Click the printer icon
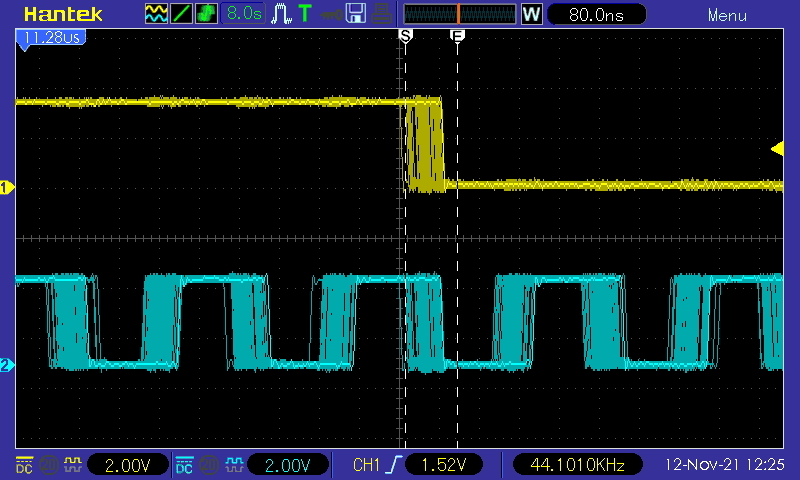 [381, 14]
